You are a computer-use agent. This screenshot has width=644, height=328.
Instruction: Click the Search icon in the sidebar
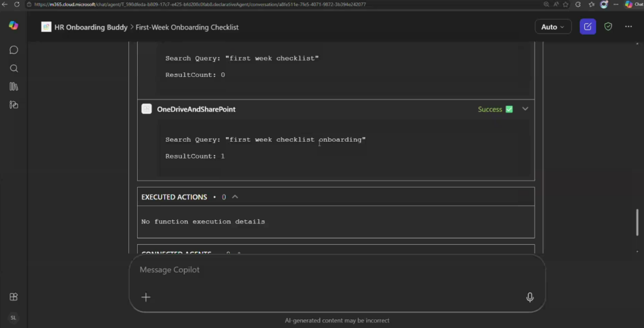click(x=13, y=68)
